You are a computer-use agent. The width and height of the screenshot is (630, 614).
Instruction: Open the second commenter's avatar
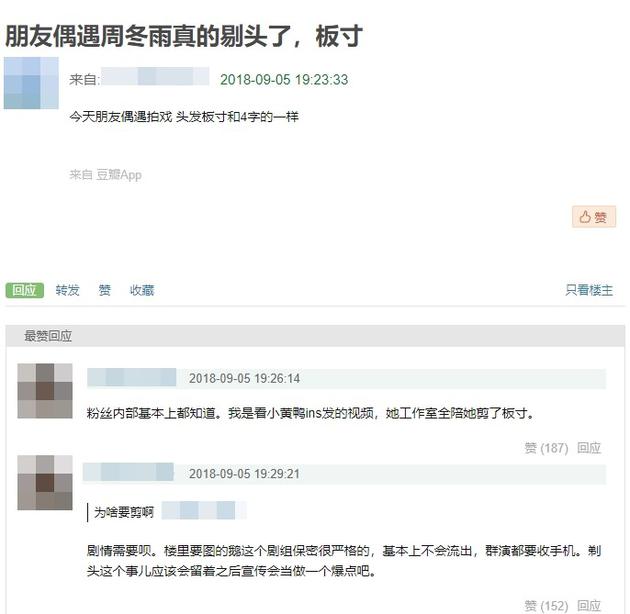[45, 483]
